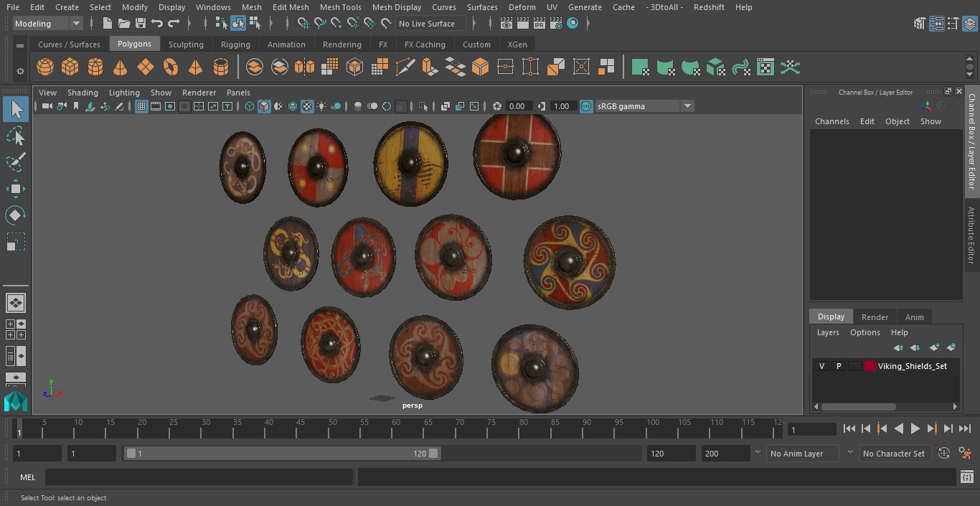Viewport: 980px width, 506px height.
Task: Click the Open scene folder icon
Action: click(x=124, y=24)
